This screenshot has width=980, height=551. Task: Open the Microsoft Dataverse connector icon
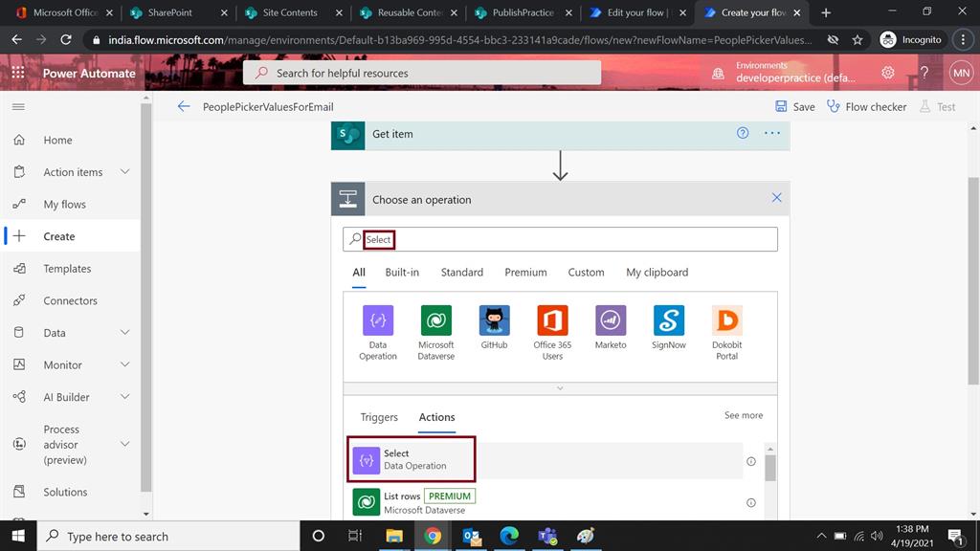pyautogui.click(x=435, y=320)
